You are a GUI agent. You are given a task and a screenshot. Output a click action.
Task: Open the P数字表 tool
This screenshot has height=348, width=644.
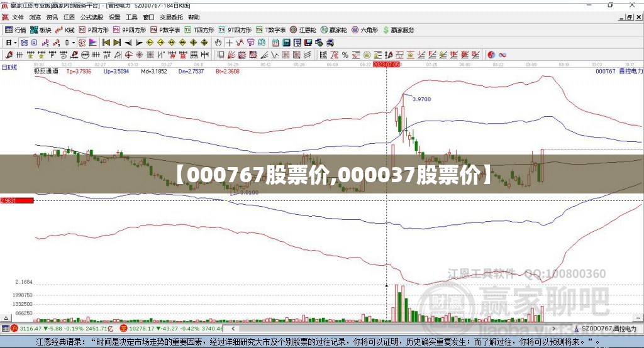point(165,30)
